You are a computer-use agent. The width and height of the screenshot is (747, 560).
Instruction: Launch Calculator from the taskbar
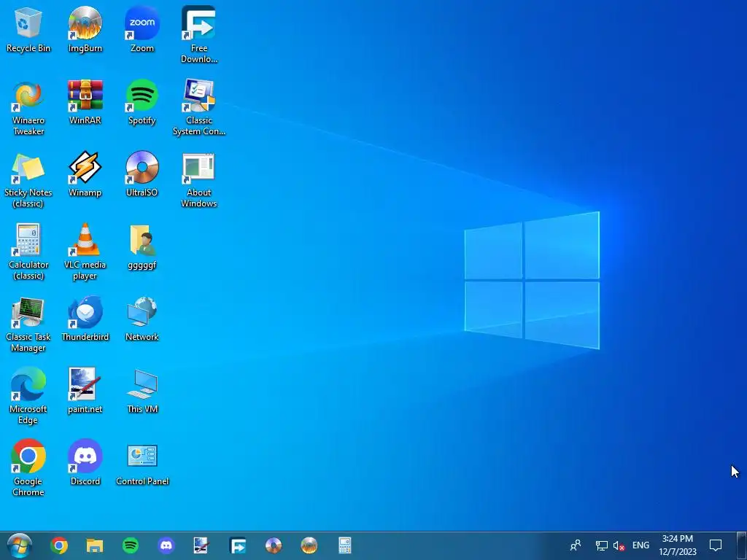click(x=345, y=545)
